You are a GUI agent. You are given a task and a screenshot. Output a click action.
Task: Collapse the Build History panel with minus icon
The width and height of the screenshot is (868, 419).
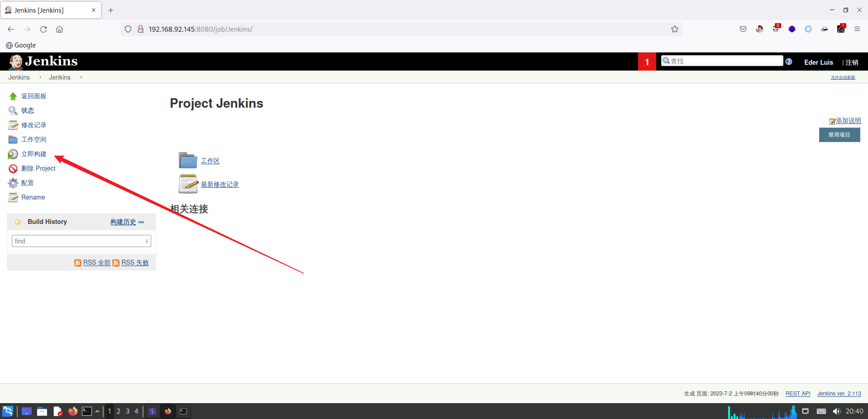click(141, 222)
